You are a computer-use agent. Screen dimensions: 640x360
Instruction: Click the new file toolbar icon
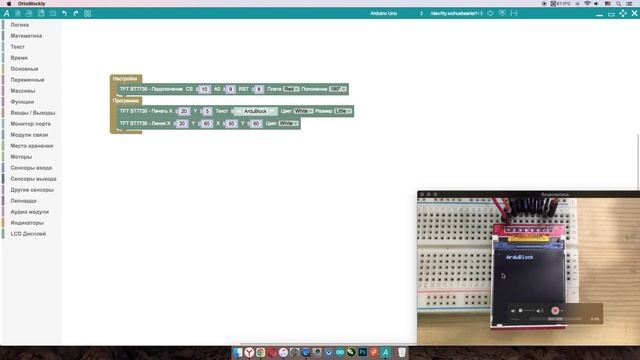point(18,13)
